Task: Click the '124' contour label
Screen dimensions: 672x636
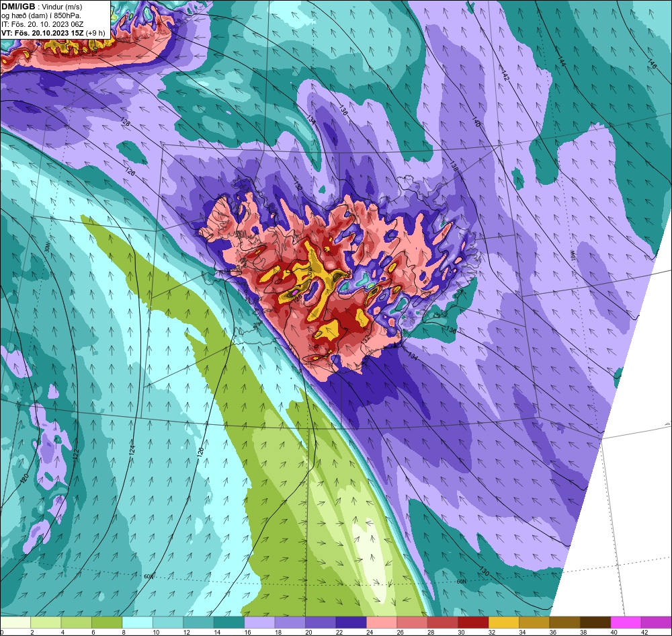Action: [x=132, y=450]
